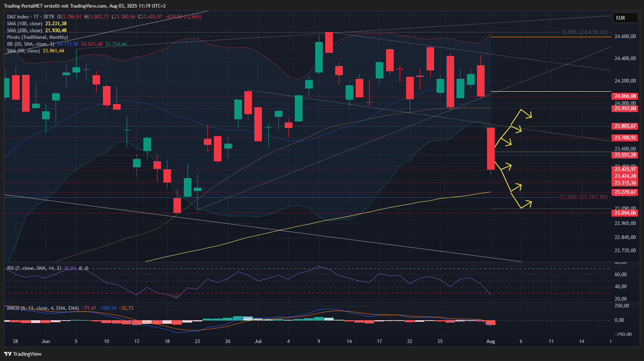Click the 23.054,06 price label
The height and width of the screenshot is (361, 644).
coord(625,213)
